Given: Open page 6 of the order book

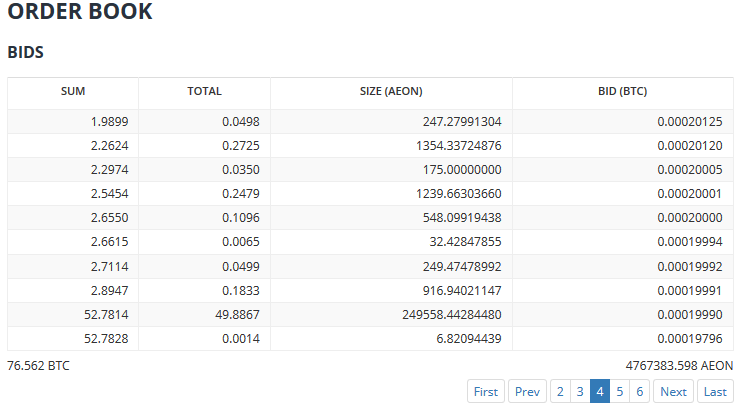Looking at the screenshot, I should click(x=640, y=391).
